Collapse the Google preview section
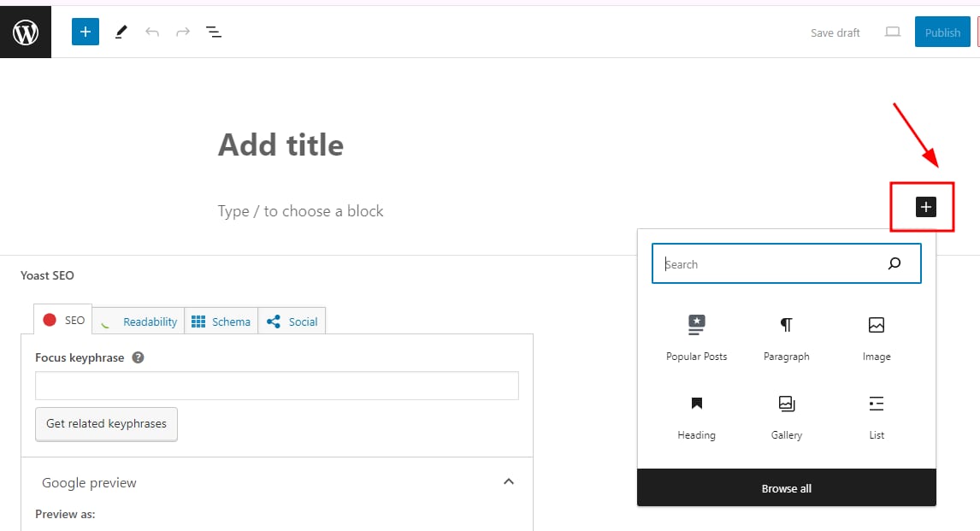Screen dimensions: 980x531 (x=509, y=482)
